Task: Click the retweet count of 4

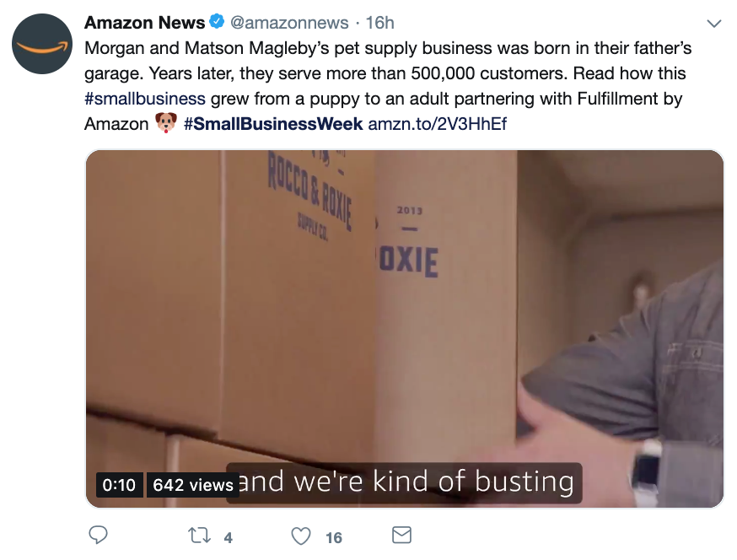Action: pyautogui.click(x=228, y=537)
